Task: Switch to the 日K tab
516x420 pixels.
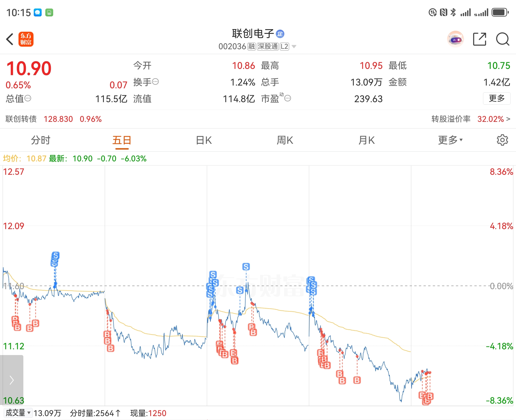Action: point(204,140)
